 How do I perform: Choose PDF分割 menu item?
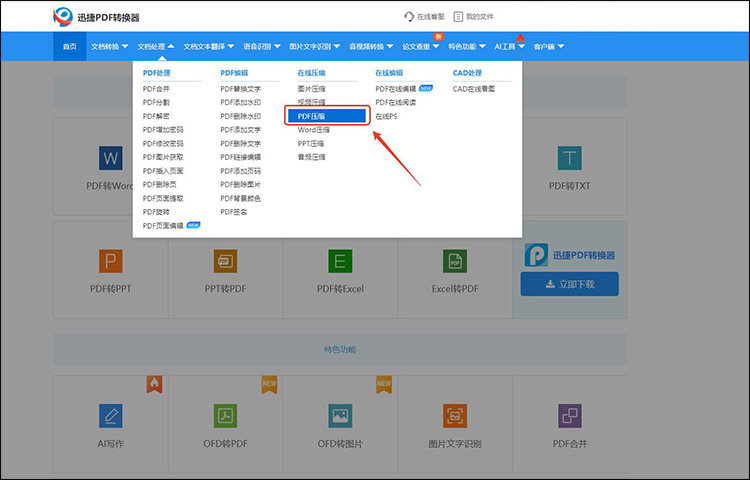(156, 102)
